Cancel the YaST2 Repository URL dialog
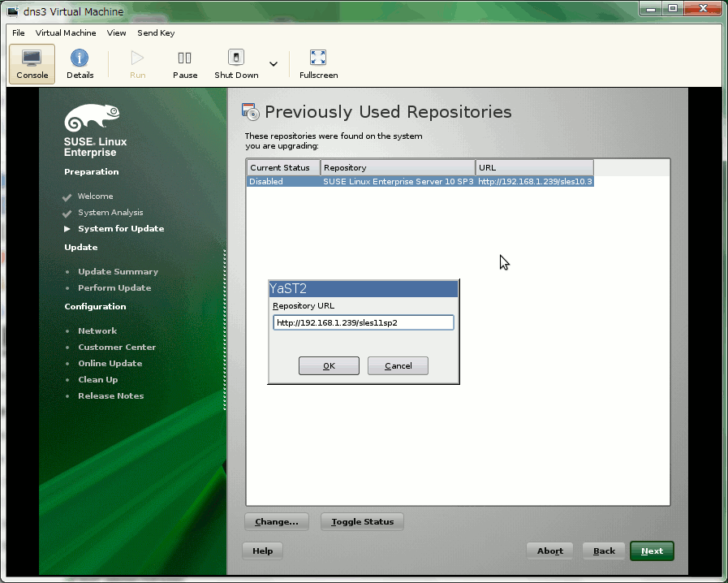This screenshot has width=728, height=583. click(x=398, y=365)
